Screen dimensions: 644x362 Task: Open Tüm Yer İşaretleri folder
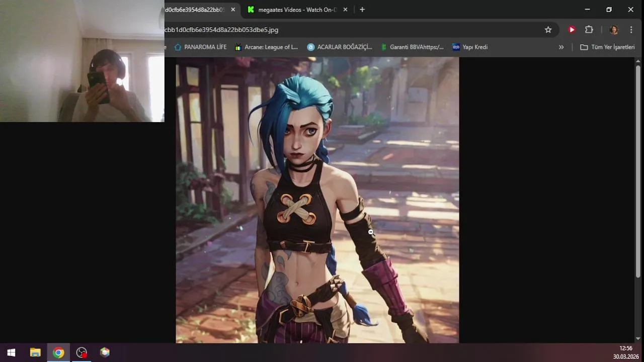607,47
